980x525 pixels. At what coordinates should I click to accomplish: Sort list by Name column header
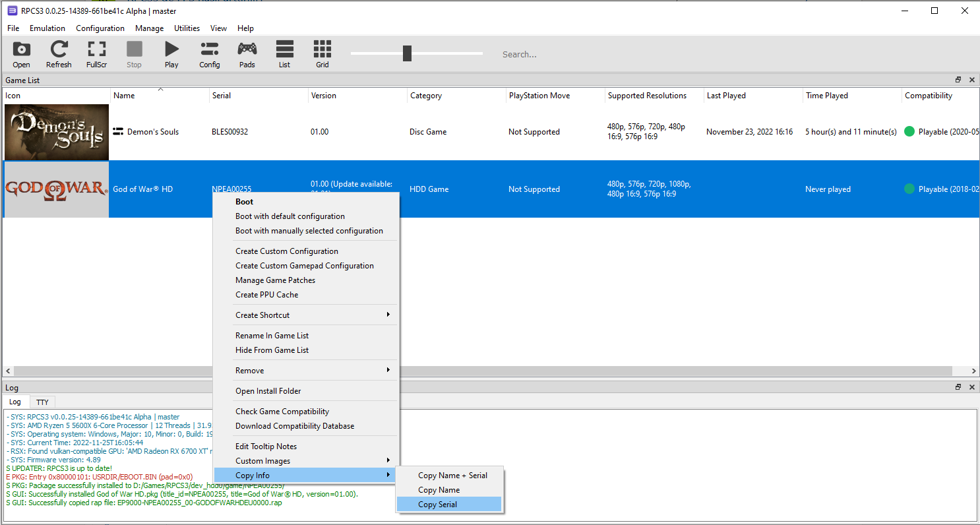click(124, 96)
